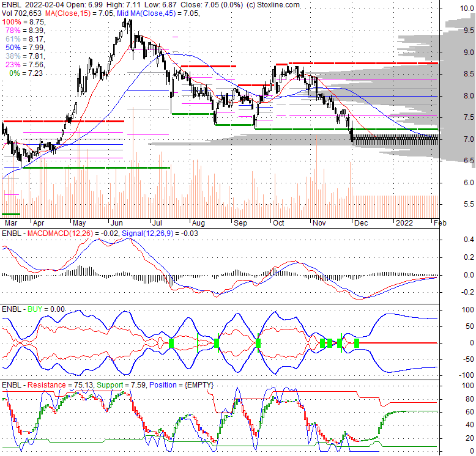This screenshot has height=456, width=476.
Task: Click the -100 BUY panel axis label
Action: pyautogui.click(x=466, y=375)
